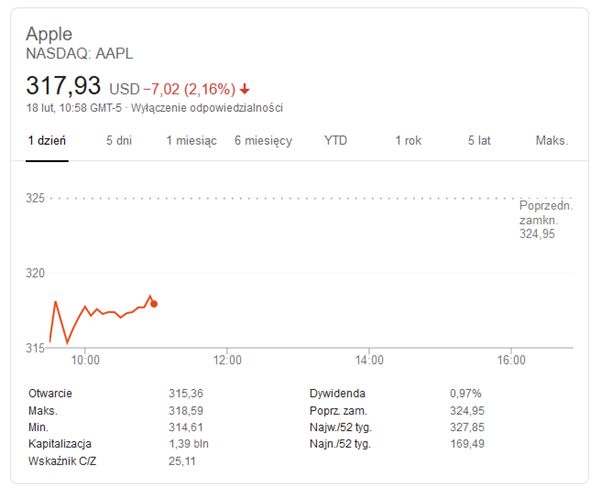This screenshot has width=600, height=497.
Task: Select the "1 dzień" tab
Action: pos(46,141)
